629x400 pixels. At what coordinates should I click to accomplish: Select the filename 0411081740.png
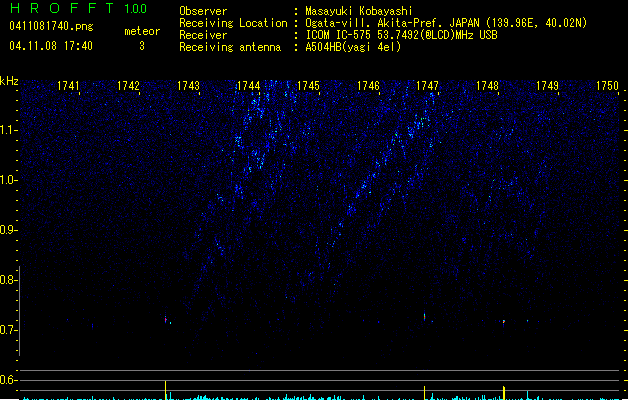(51, 26)
